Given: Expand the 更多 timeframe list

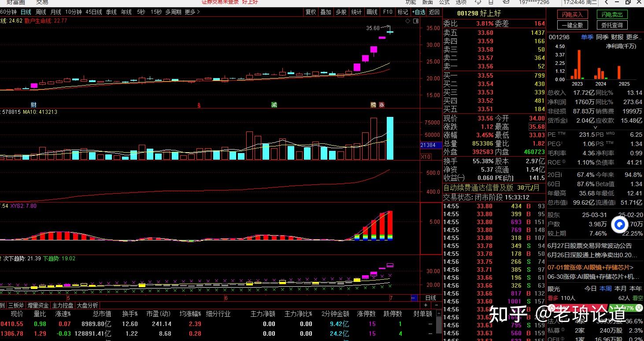Looking at the screenshot, I should [x=192, y=12].
